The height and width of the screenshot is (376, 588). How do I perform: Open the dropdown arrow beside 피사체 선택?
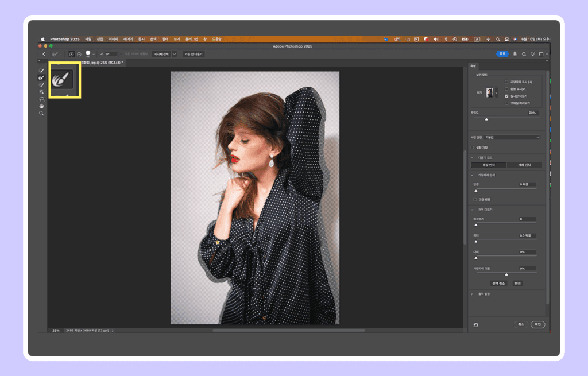175,54
